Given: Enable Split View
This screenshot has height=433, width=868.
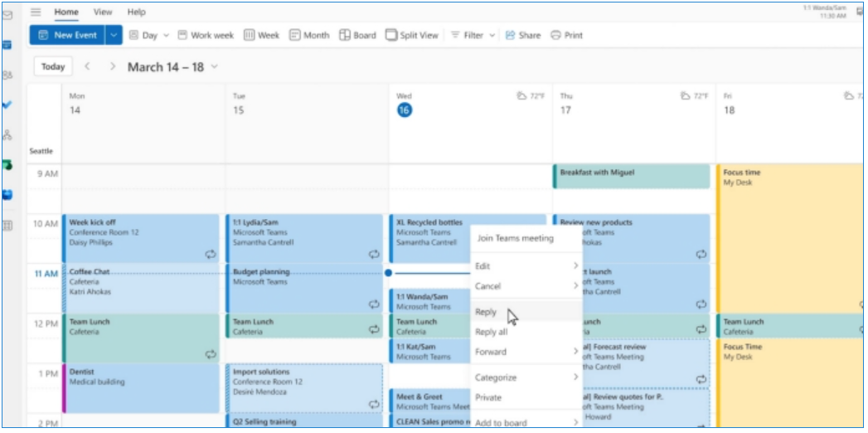Looking at the screenshot, I should [x=412, y=36].
